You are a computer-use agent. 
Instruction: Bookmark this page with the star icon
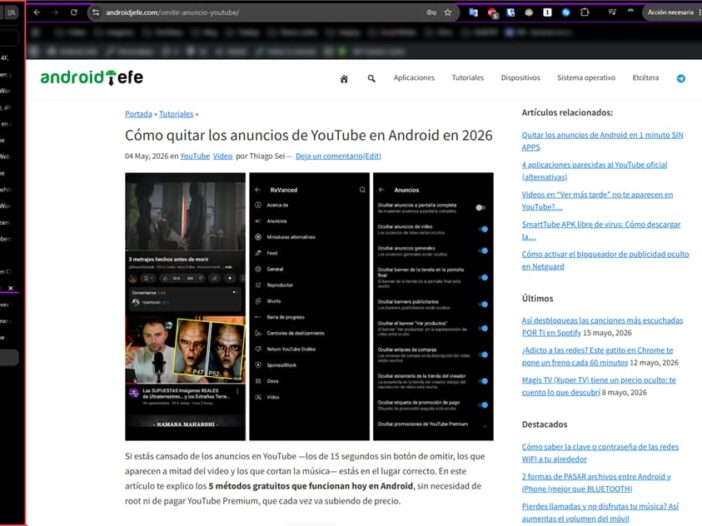pos(448,13)
